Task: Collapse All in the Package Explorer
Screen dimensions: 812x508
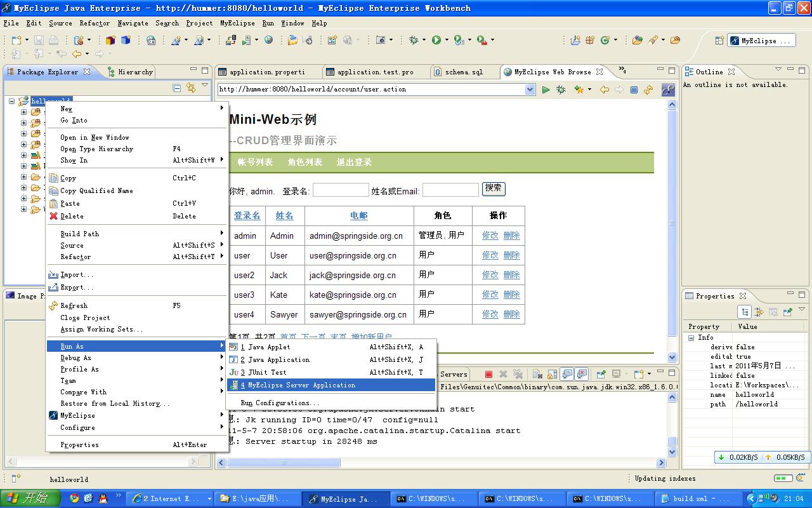Action: 176,87
